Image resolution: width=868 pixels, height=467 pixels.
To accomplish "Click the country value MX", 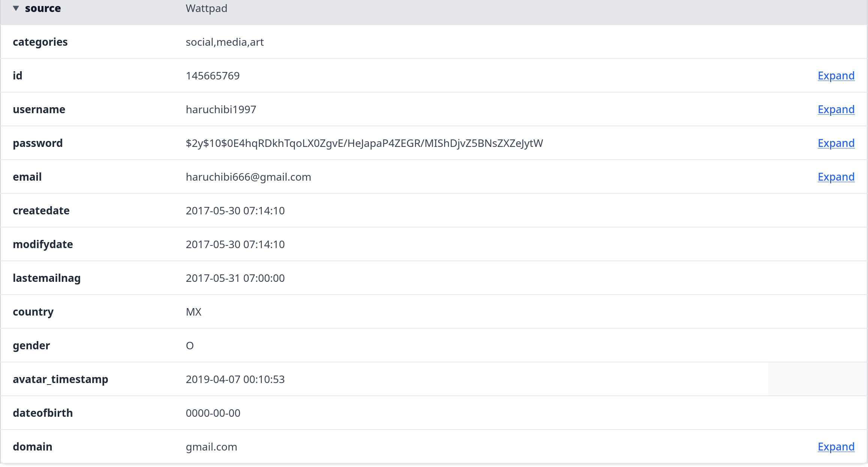I will pyautogui.click(x=194, y=312).
